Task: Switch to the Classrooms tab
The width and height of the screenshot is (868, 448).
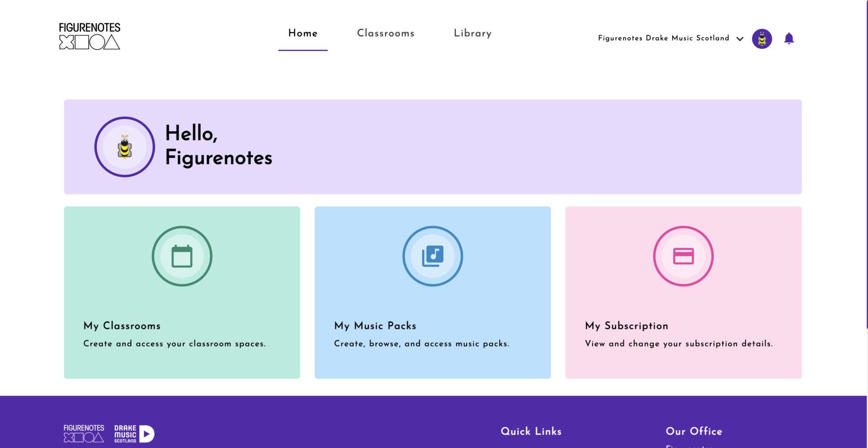Action: pos(386,33)
